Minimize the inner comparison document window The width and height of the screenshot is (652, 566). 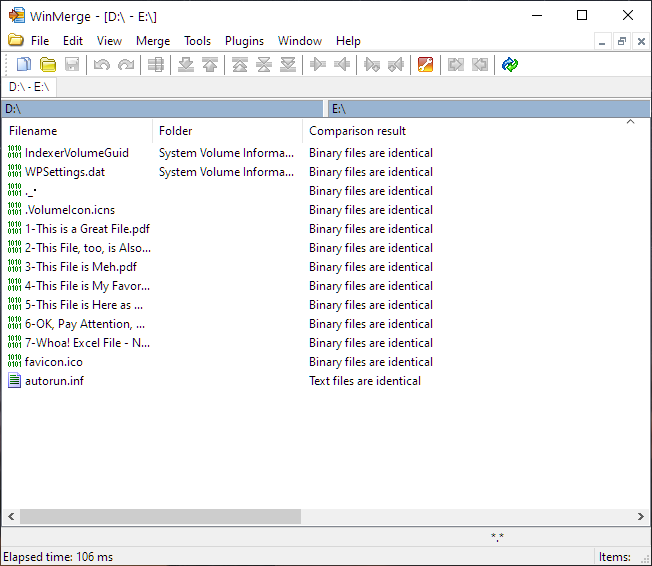pos(602,41)
